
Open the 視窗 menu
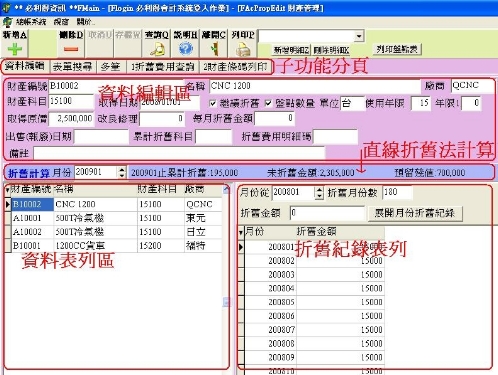[61, 22]
